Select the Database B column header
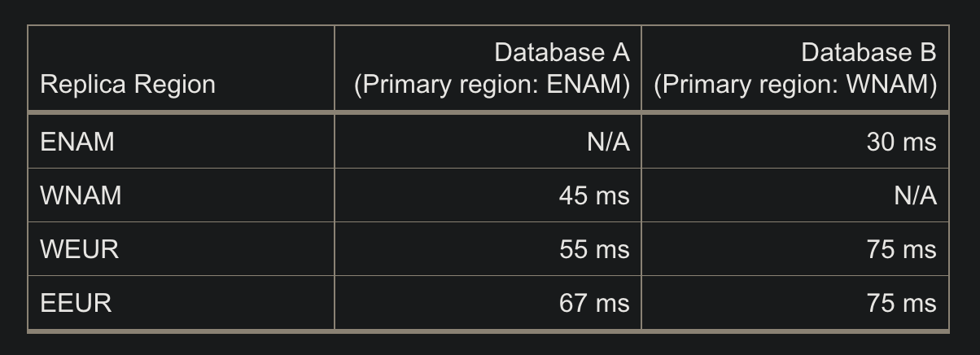Screen dimensions: 980x355 tap(795, 68)
